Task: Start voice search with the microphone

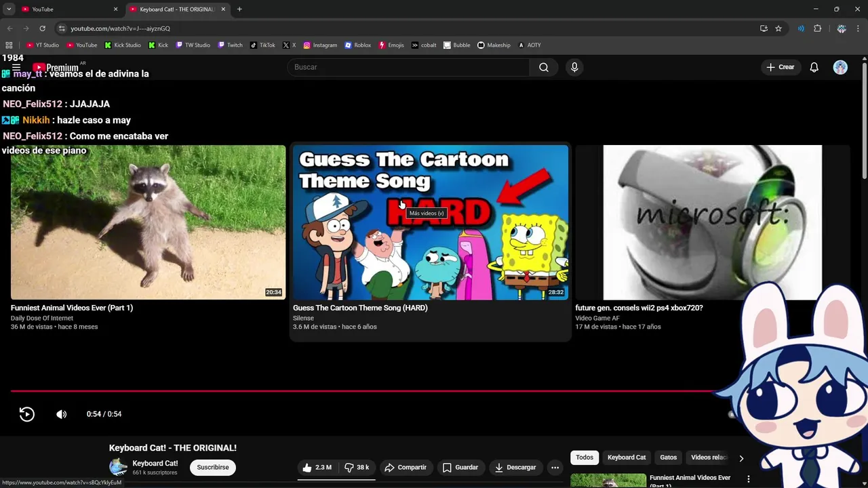Action: pos(574,67)
